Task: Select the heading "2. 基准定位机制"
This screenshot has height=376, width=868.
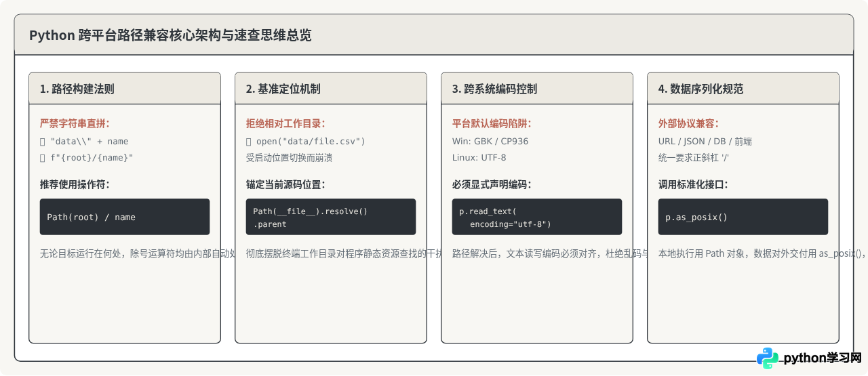Action: click(283, 89)
